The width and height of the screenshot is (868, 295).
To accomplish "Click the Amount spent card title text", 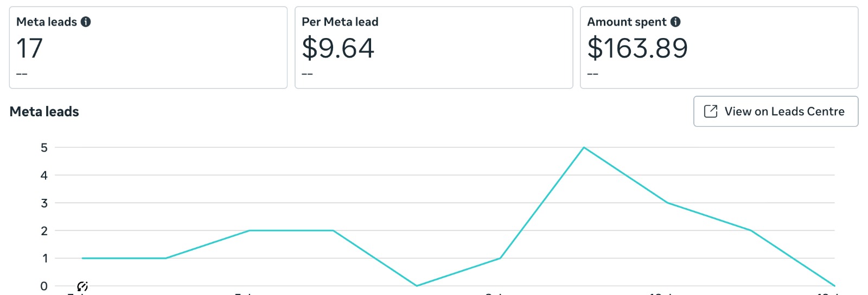I will (627, 22).
